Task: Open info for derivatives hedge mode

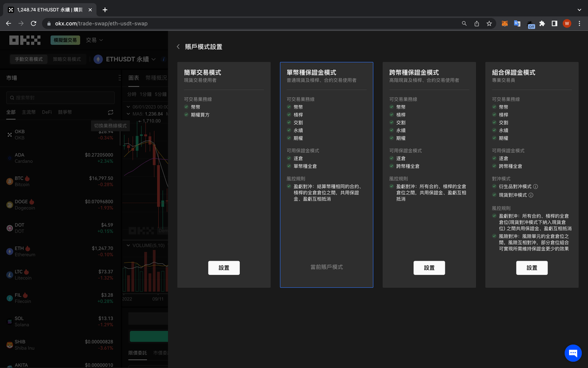Action: pyautogui.click(x=535, y=187)
